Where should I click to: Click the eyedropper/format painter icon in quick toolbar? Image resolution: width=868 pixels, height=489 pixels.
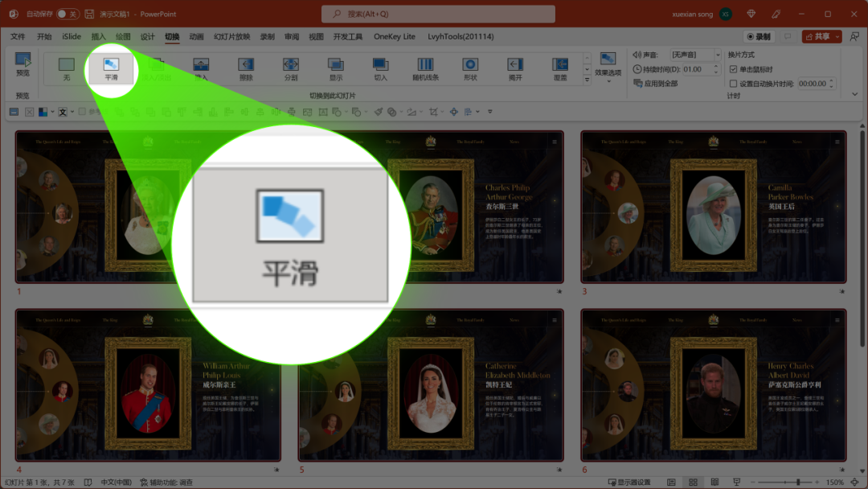coord(378,112)
